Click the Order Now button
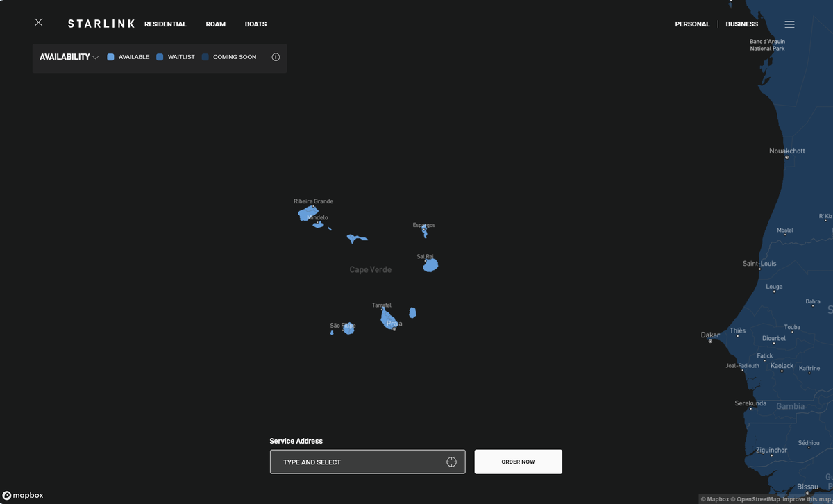 pos(518,462)
